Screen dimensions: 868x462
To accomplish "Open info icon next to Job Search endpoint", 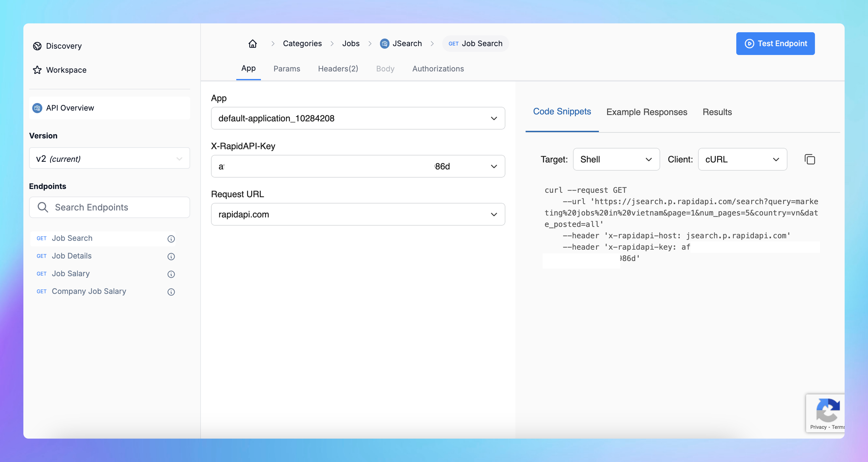I will click(171, 239).
